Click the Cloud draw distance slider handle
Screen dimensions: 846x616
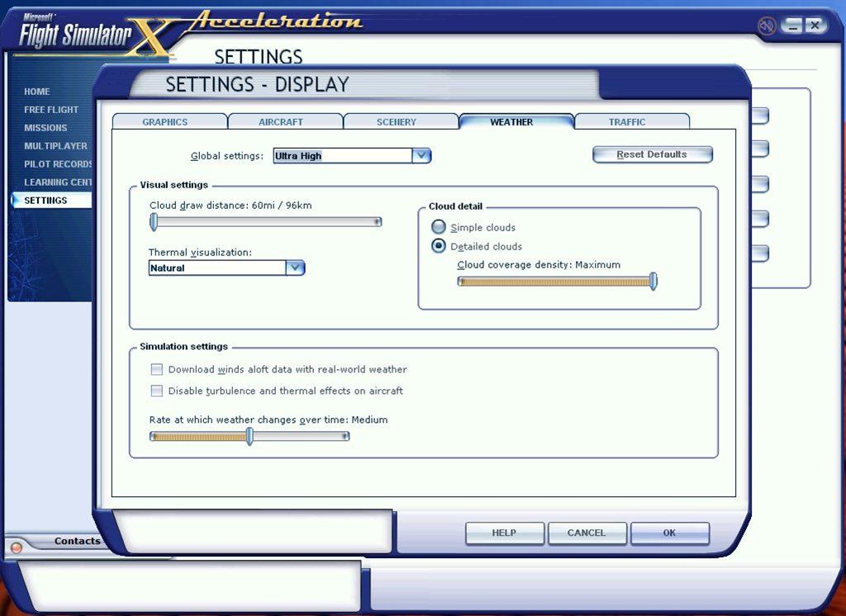coord(154,221)
